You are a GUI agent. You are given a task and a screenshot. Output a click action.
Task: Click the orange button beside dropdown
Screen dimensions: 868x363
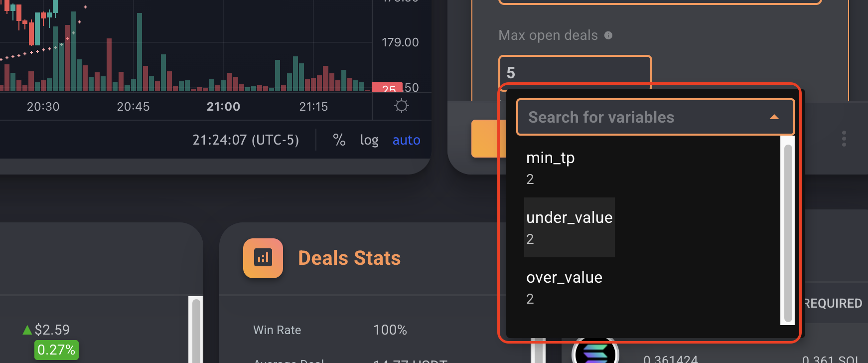click(x=485, y=139)
